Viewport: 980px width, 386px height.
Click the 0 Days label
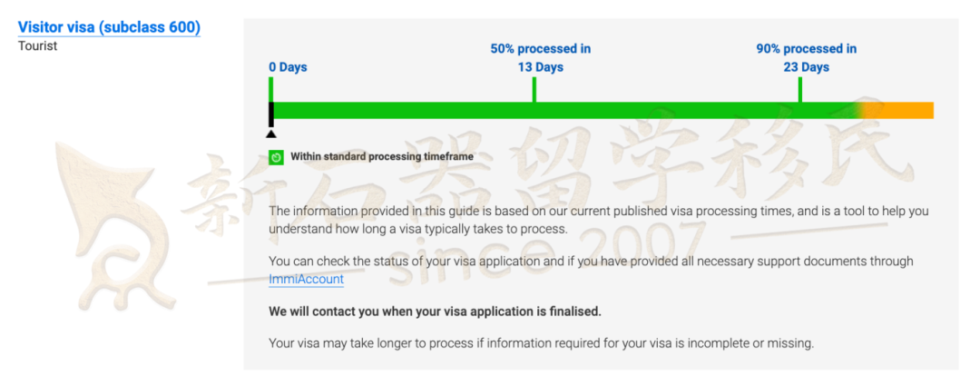(289, 67)
